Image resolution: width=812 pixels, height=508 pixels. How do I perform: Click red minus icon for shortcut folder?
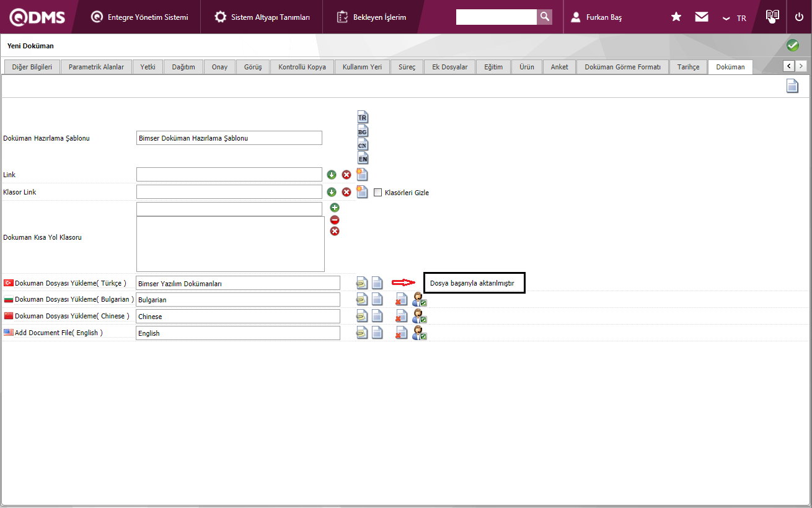[335, 219]
